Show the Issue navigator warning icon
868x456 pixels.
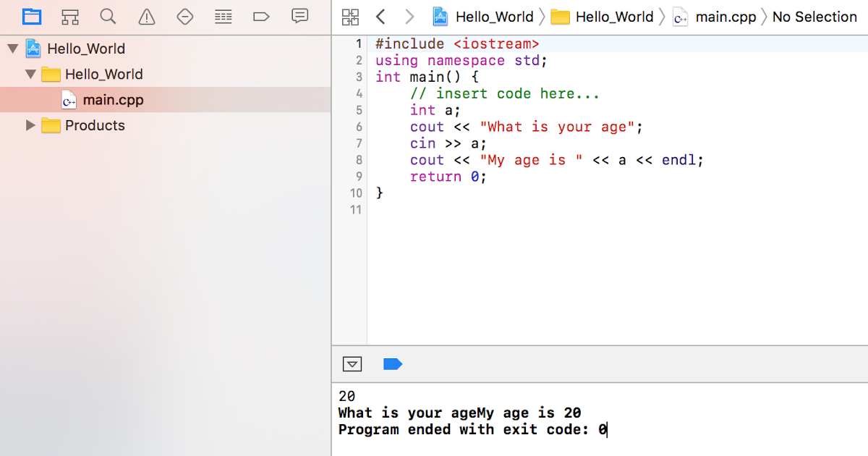[147, 17]
